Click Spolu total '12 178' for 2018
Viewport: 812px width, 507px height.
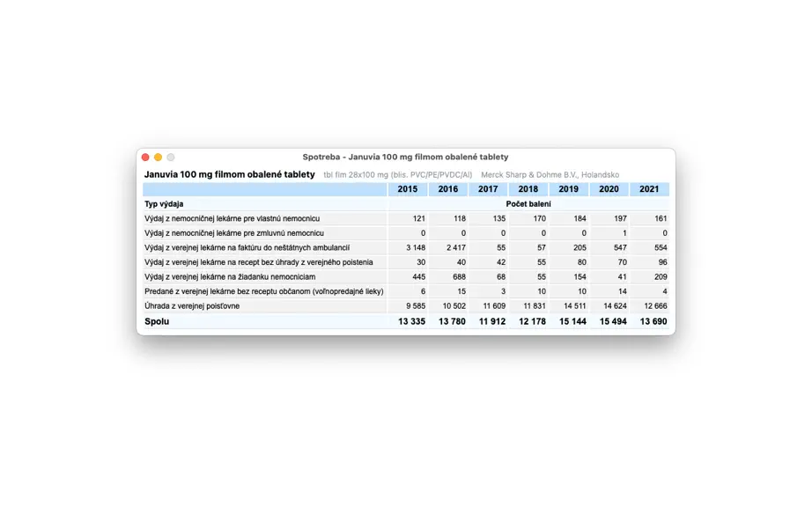click(532, 321)
